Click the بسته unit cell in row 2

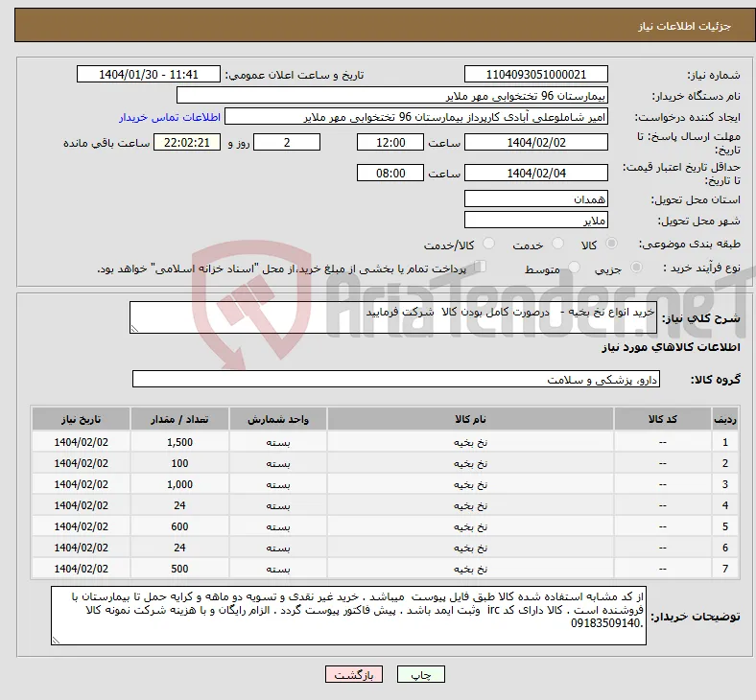point(278,463)
